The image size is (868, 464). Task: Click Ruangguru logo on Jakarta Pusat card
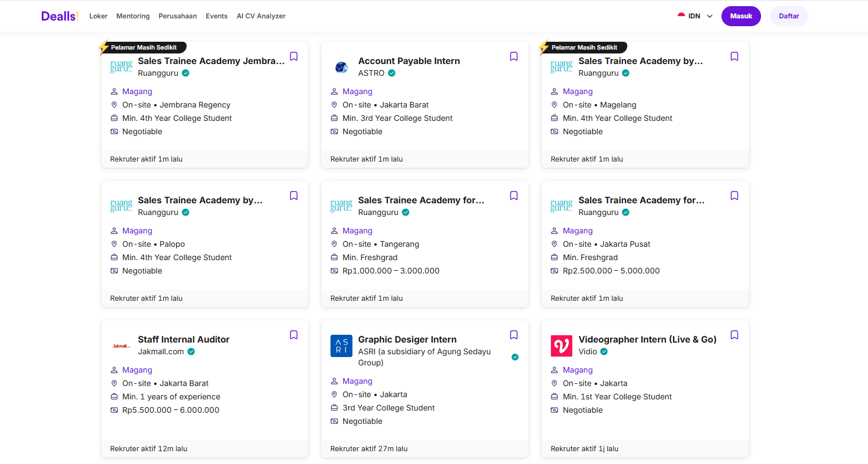click(562, 206)
